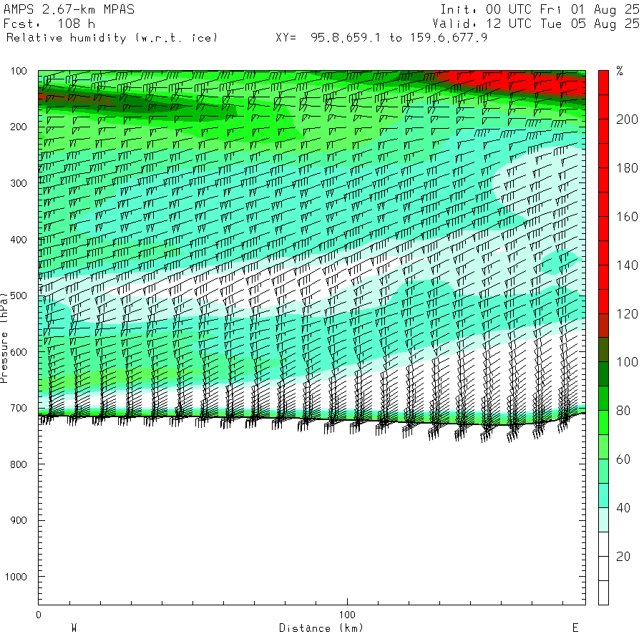The image size is (644, 644).
Task: Select the 'Relative humidity (w.r.t. ice)' label
Action: tap(112, 38)
